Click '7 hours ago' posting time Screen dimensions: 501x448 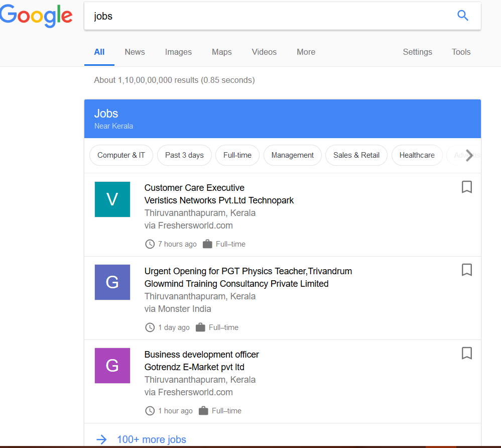point(177,244)
